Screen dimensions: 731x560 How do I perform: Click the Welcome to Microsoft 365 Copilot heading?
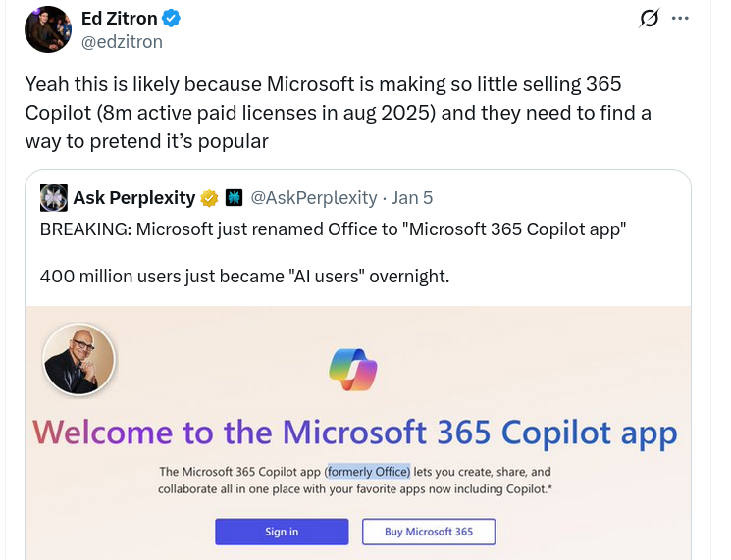[x=354, y=432]
